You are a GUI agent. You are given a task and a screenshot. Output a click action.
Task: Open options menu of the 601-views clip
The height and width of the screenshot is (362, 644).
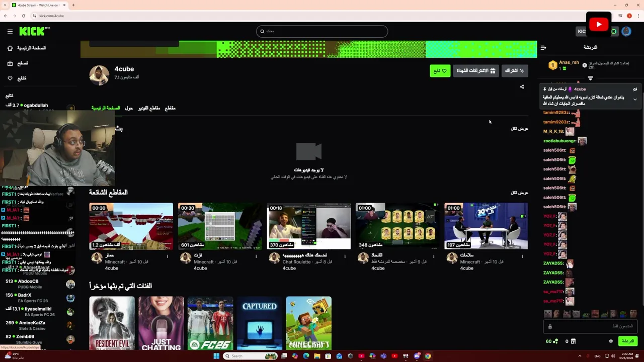[256, 256]
